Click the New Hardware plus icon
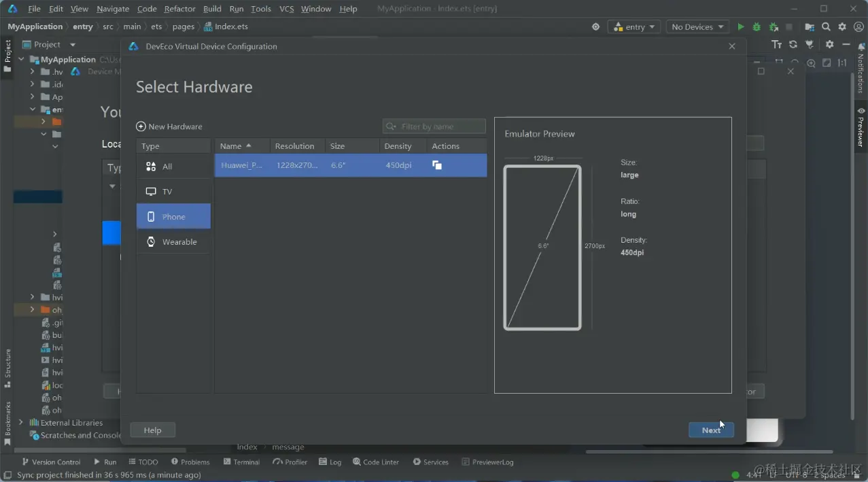 coord(141,126)
